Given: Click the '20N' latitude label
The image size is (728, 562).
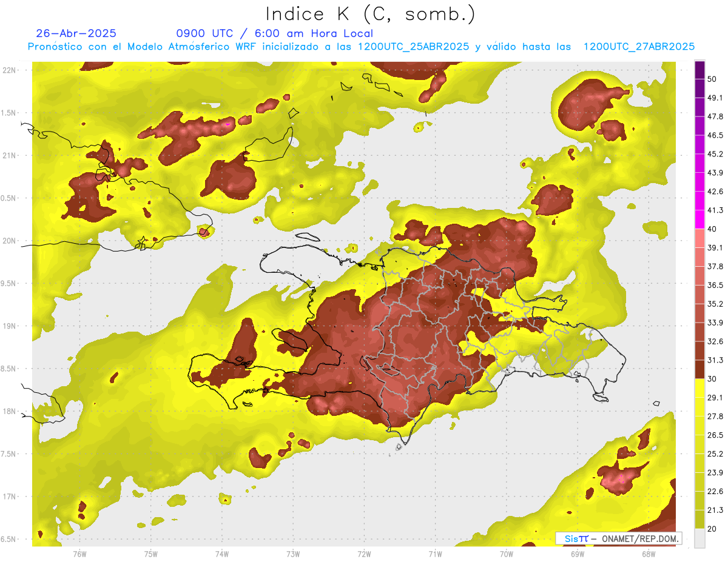Looking at the screenshot, I should 10,241.
